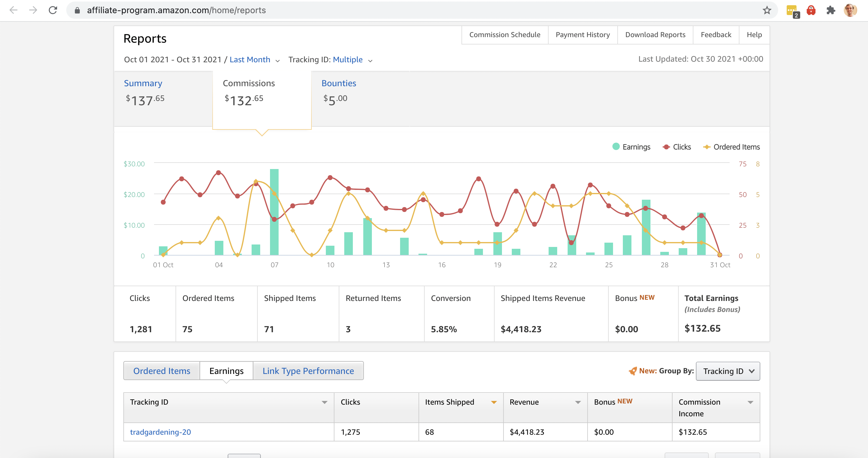Screen dimensions: 868x458
Task: Open the yellow extension with badge 2
Action: click(793, 11)
